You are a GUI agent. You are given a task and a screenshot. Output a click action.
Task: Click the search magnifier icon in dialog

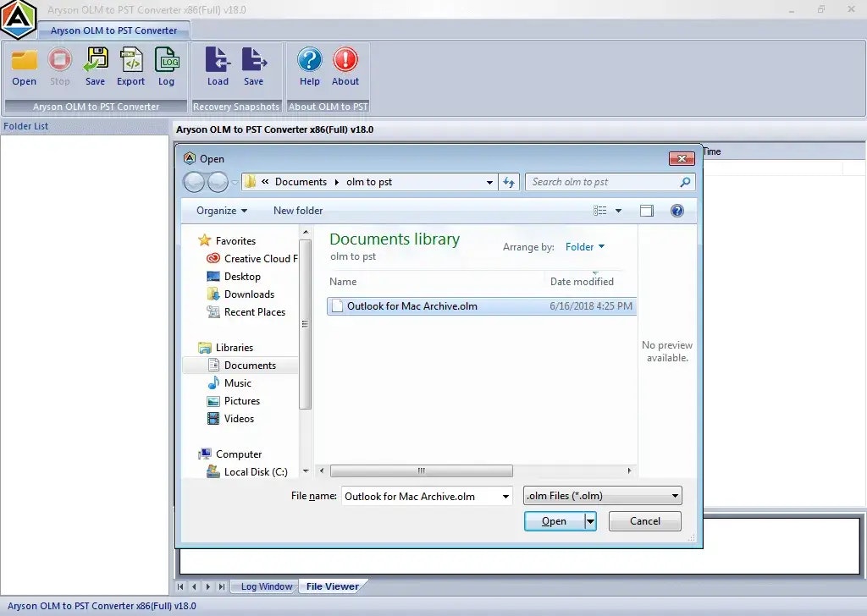point(684,182)
